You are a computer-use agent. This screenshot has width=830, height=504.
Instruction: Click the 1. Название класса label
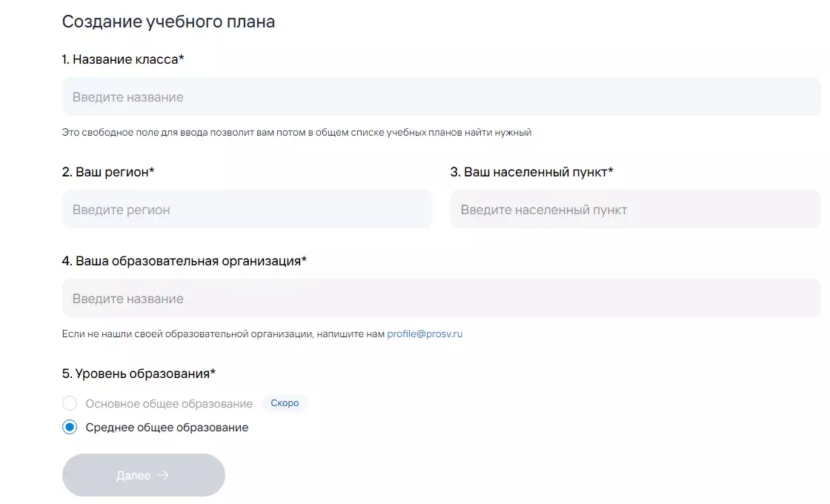pos(123,59)
